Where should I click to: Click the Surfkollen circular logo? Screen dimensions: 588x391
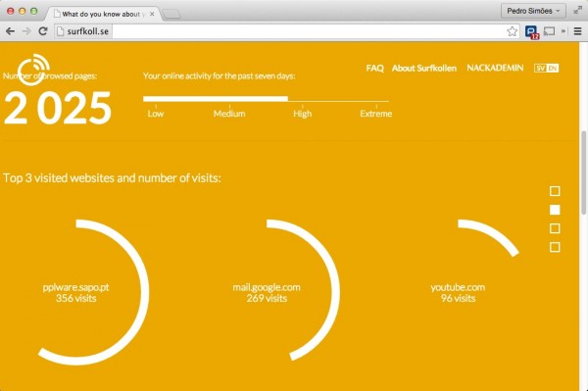pyautogui.click(x=33, y=70)
